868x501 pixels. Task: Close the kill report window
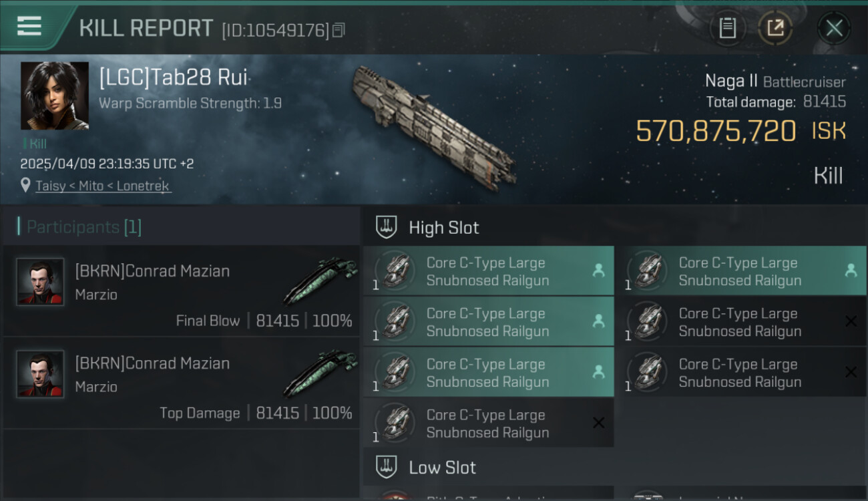click(834, 28)
